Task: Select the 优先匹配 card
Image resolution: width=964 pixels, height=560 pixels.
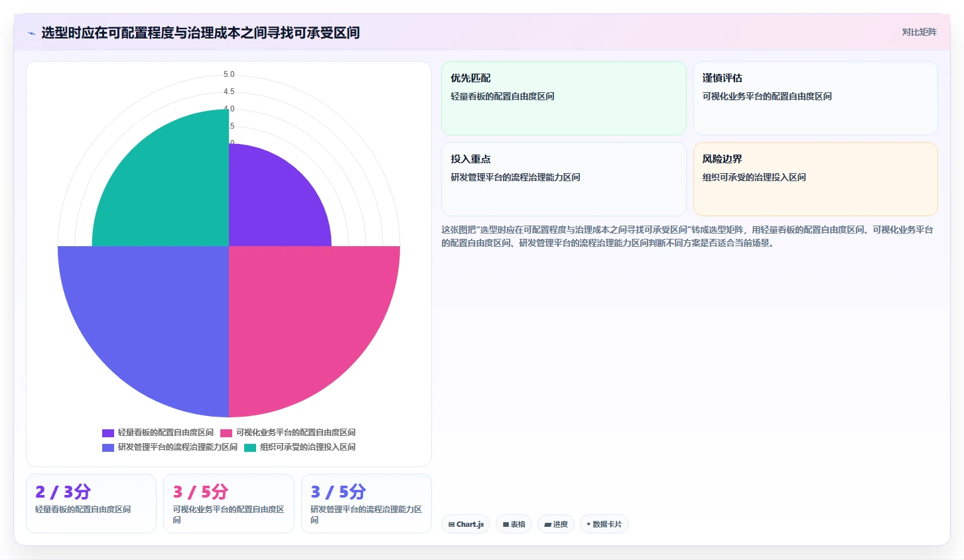Action: [563, 98]
